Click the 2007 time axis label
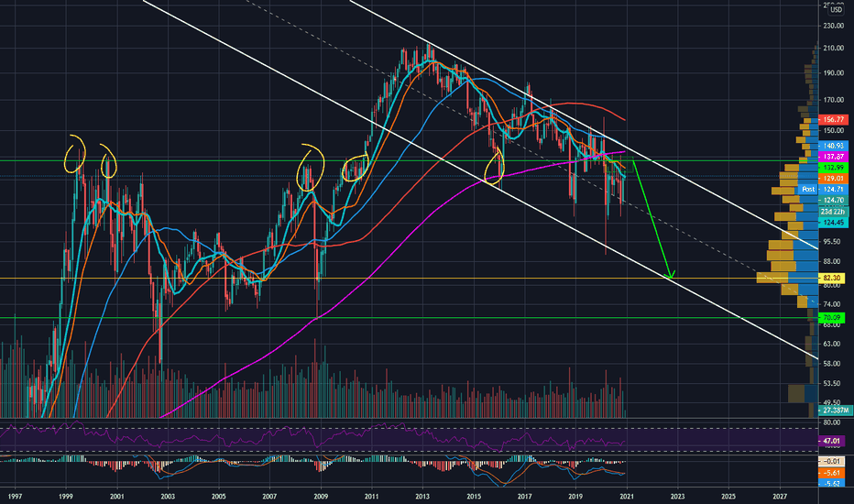Viewport: 854px width, 504px height. pyautogui.click(x=269, y=497)
